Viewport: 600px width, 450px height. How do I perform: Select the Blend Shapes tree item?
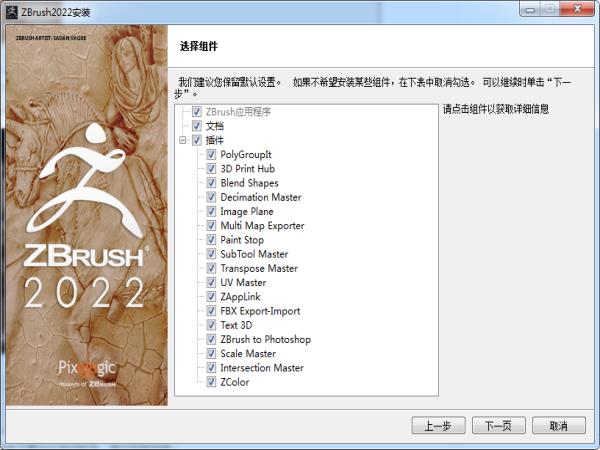point(249,183)
